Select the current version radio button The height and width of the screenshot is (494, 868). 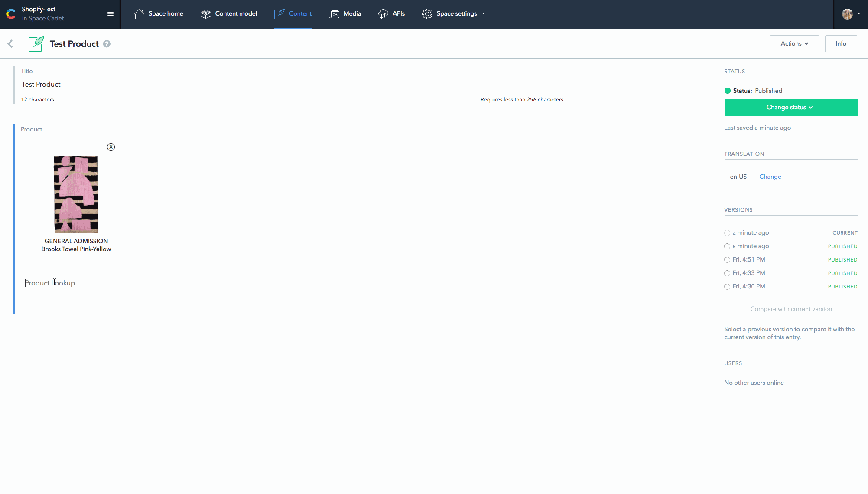coord(727,233)
